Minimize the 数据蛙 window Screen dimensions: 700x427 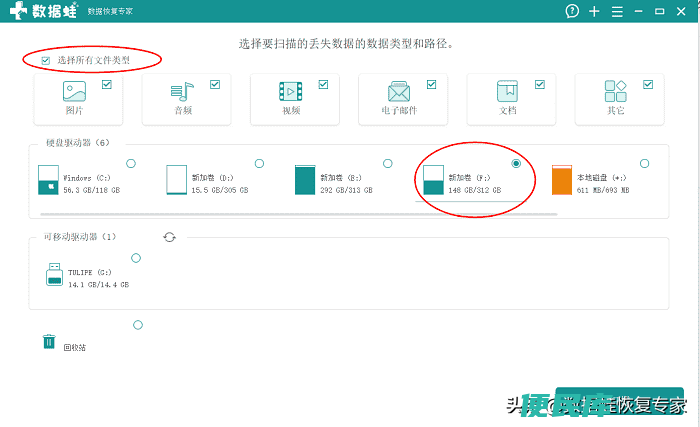pyautogui.click(x=638, y=12)
